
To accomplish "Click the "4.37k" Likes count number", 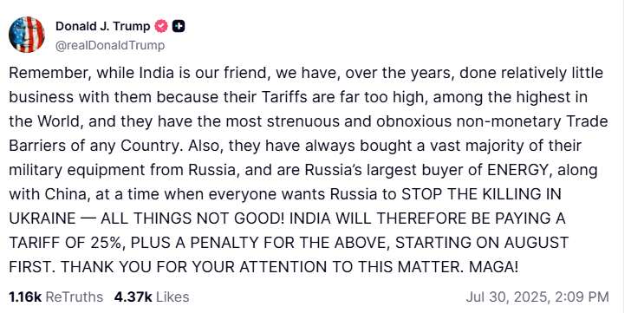I will 133,297.
